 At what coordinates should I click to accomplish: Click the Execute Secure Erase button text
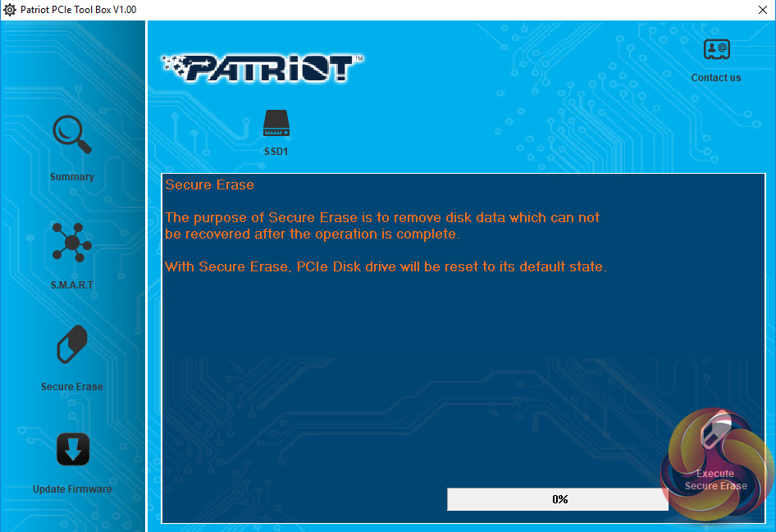[x=715, y=480]
